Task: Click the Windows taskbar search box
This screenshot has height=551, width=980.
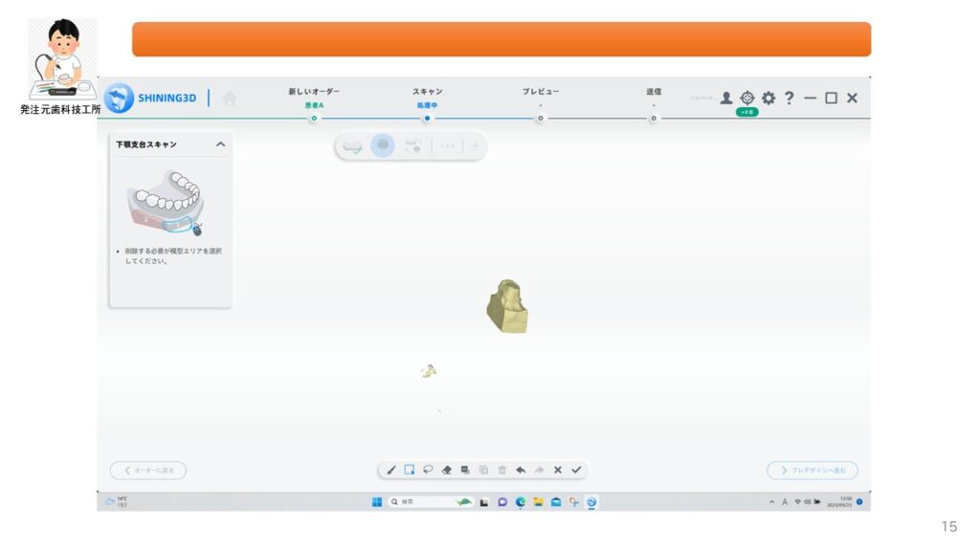Action: [x=419, y=501]
